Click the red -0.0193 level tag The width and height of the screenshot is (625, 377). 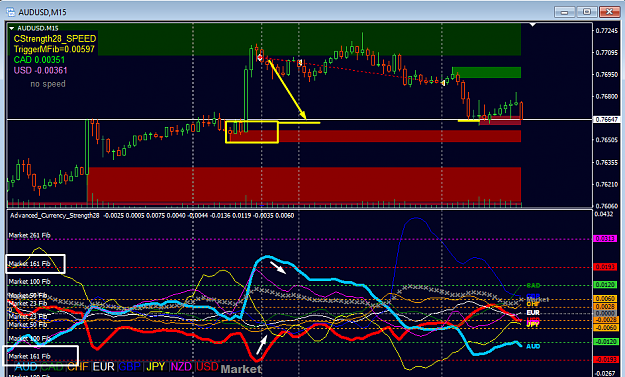pos(605,359)
